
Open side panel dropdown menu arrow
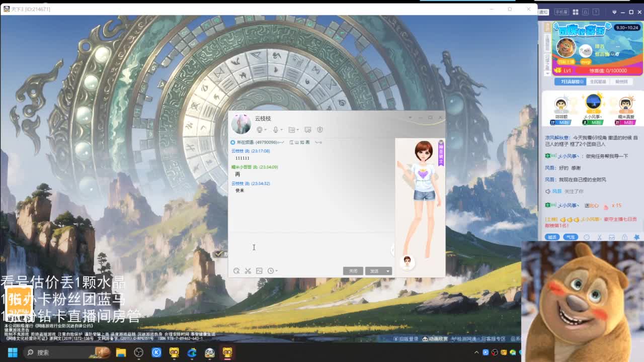pyautogui.click(x=614, y=12)
